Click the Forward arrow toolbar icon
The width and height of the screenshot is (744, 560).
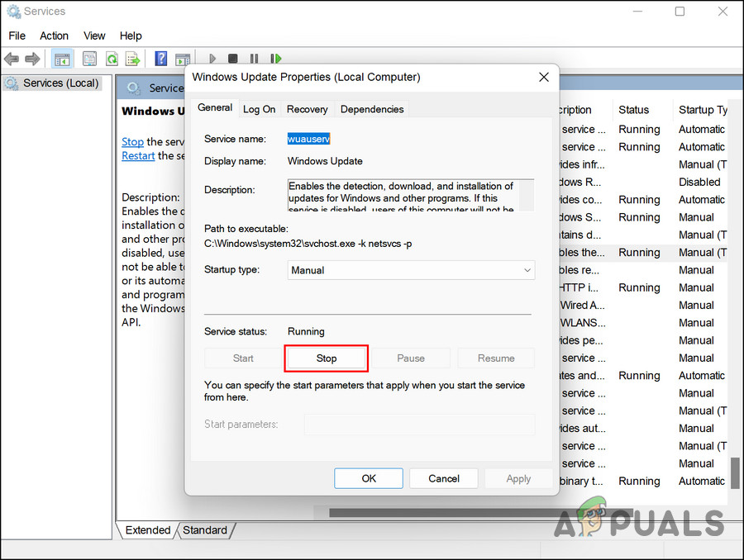[x=32, y=59]
